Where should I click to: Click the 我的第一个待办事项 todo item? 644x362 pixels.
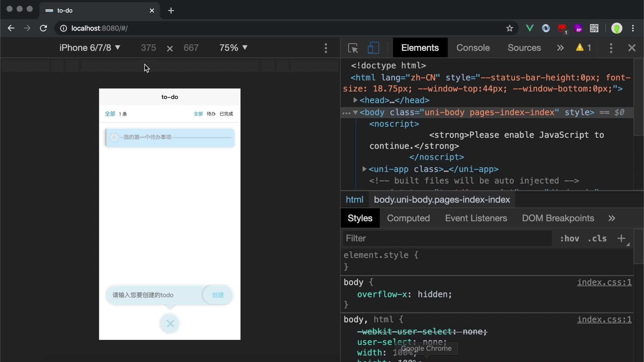coord(170,138)
